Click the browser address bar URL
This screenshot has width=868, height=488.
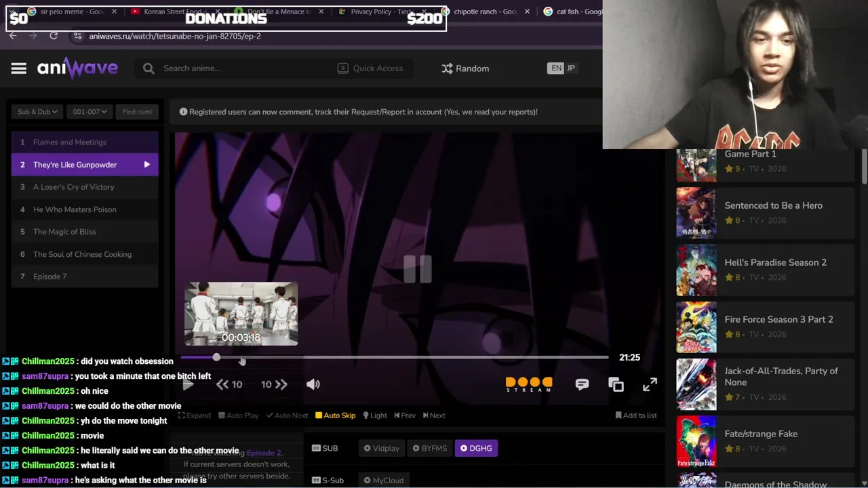(x=175, y=36)
